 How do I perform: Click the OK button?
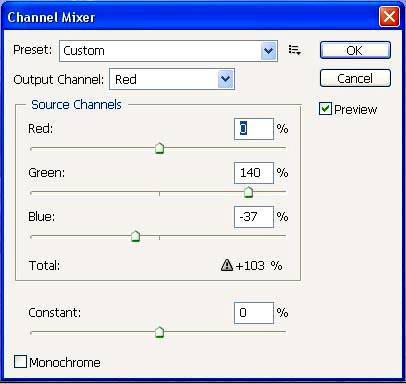pyautogui.click(x=355, y=50)
